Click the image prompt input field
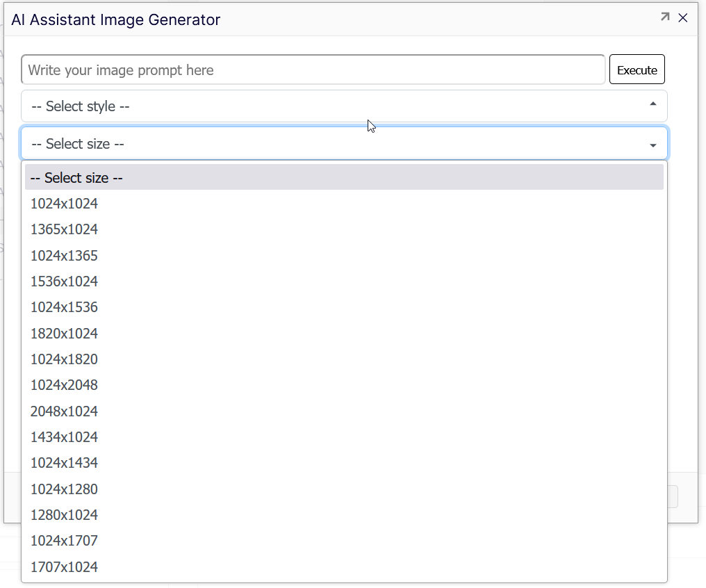The height and width of the screenshot is (588, 706). tap(313, 70)
